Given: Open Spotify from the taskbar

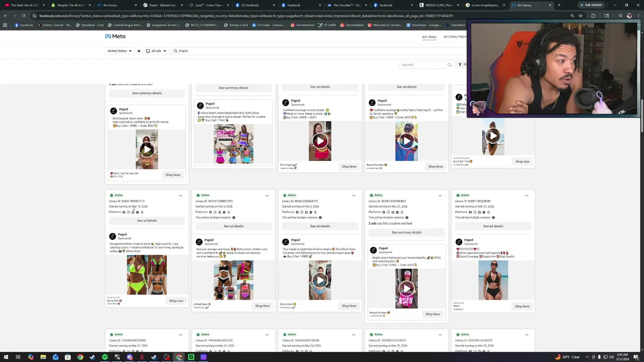Looking at the screenshot, I should pyautogui.click(x=105, y=357).
